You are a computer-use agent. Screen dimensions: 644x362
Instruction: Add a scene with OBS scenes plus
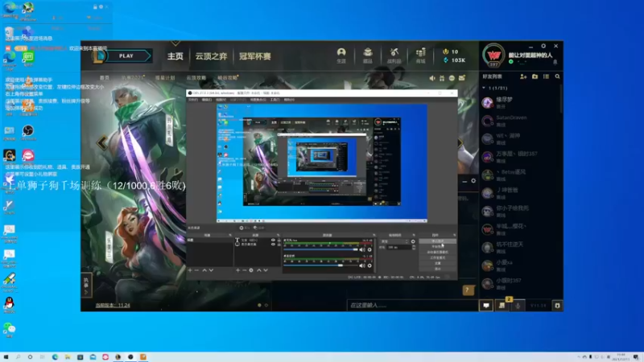pos(190,270)
